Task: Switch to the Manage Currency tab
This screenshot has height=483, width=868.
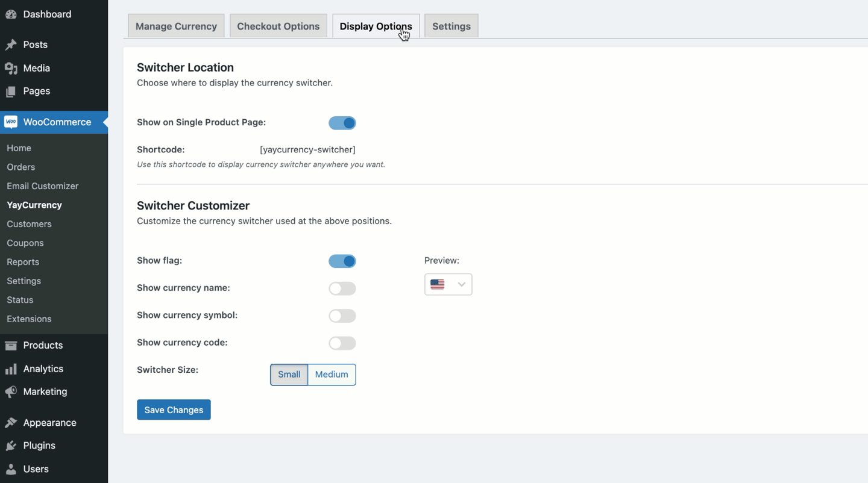Action: coord(175,26)
